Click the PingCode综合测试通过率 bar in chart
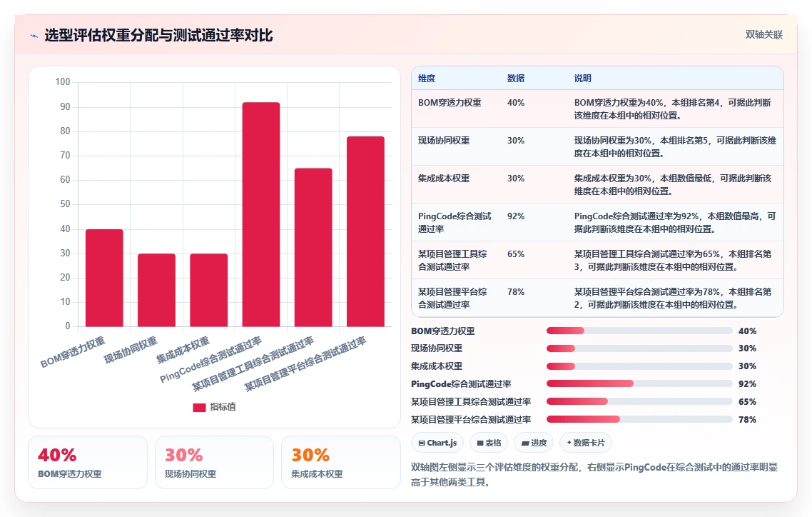 point(261,214)
